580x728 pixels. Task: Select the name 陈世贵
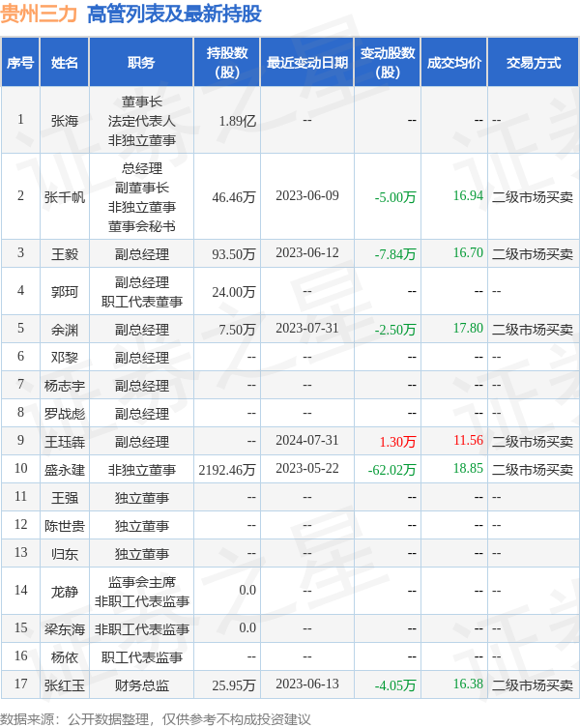coord(65,526)
